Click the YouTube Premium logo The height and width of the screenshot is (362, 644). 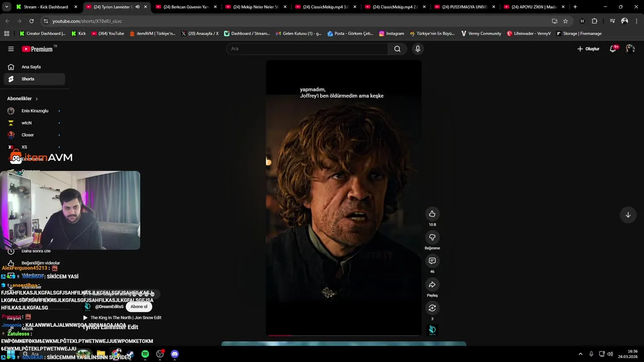click(37, 49)
